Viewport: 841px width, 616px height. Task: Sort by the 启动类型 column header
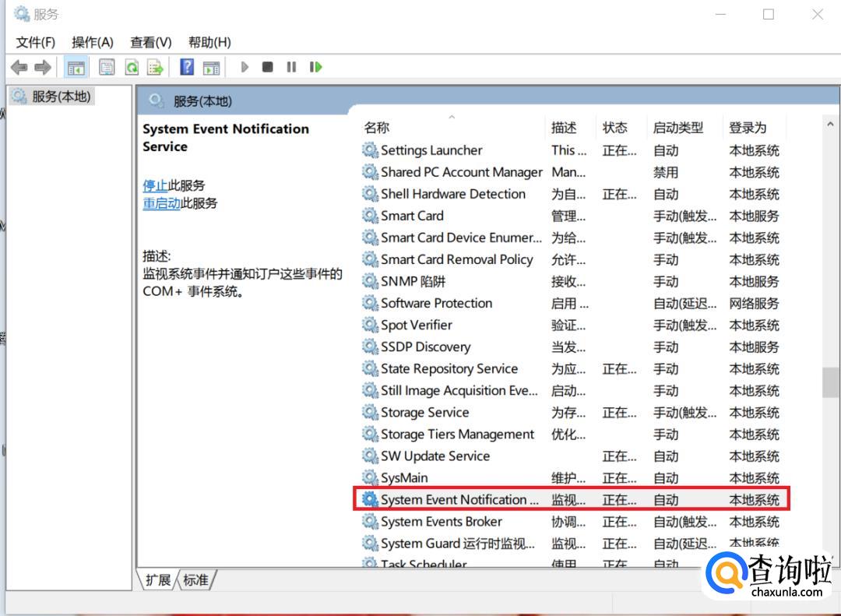[x=677, y=128]
